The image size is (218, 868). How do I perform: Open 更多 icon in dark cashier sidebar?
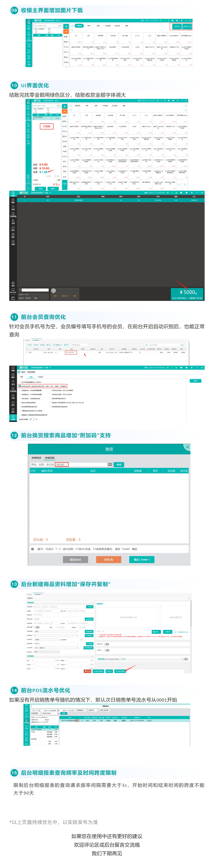tap(13, 235)
